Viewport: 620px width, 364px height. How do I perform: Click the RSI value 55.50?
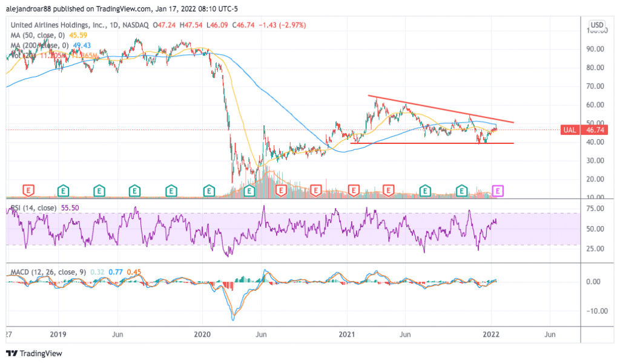(x=70, y=207)
